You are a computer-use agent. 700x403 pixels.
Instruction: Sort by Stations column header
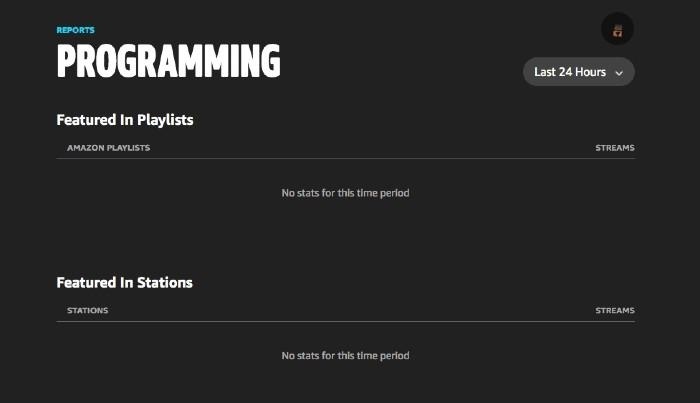(88, 311)
